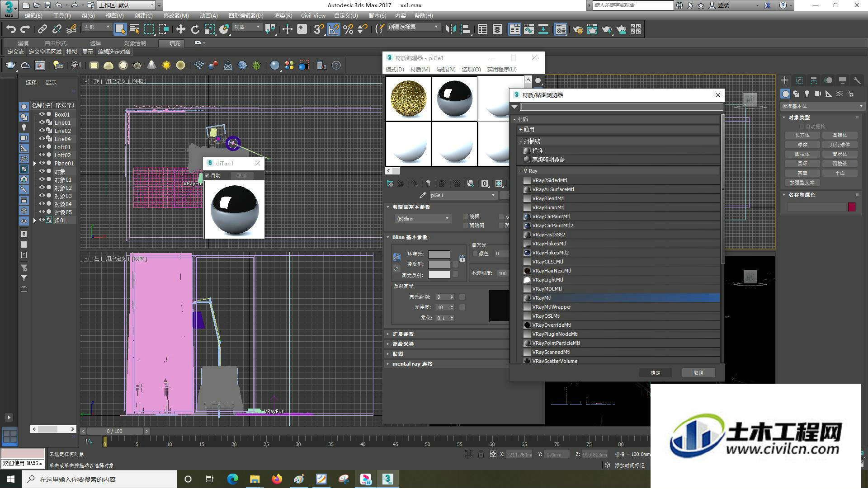Create a 长方体 box primitive

tap(802, 135)
